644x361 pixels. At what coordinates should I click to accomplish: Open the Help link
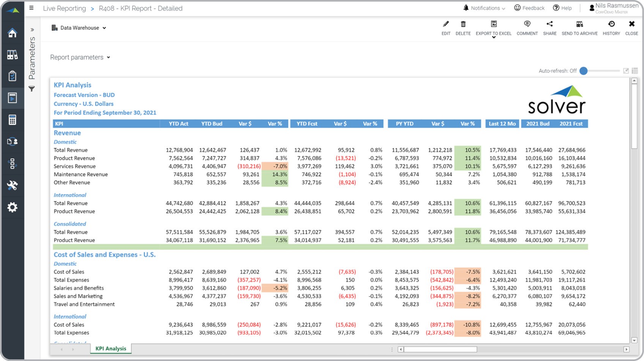click(562, 8)
